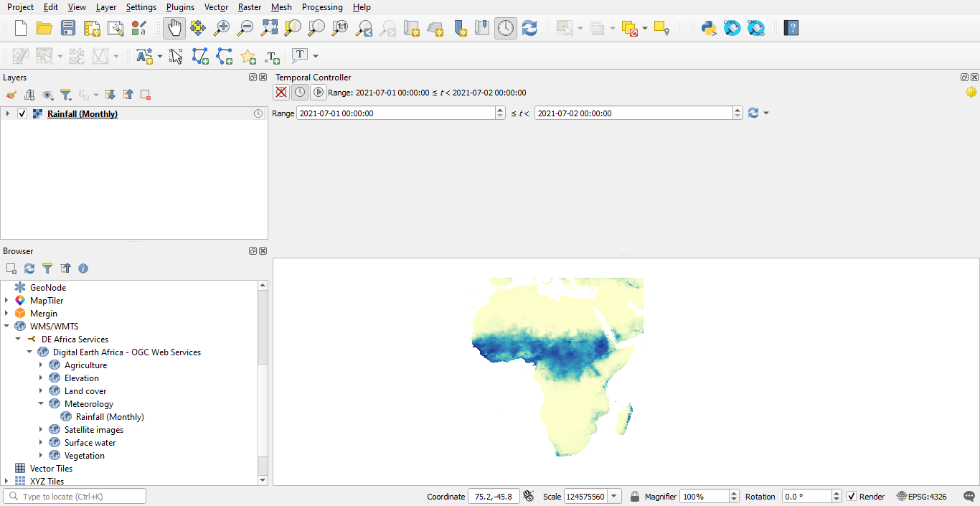Toggle the Temporal Controller Panel clock icon
980x506 pixels.
(x=506, y=28)
